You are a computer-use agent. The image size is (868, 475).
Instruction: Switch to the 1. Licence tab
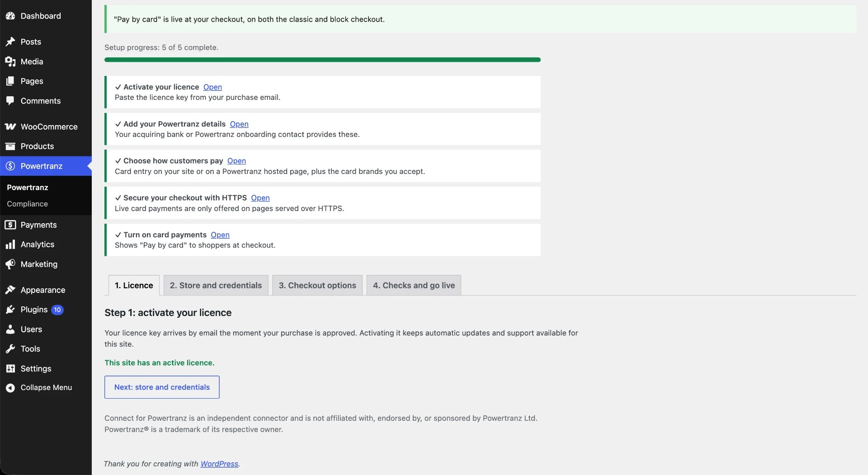coord(134,285)
